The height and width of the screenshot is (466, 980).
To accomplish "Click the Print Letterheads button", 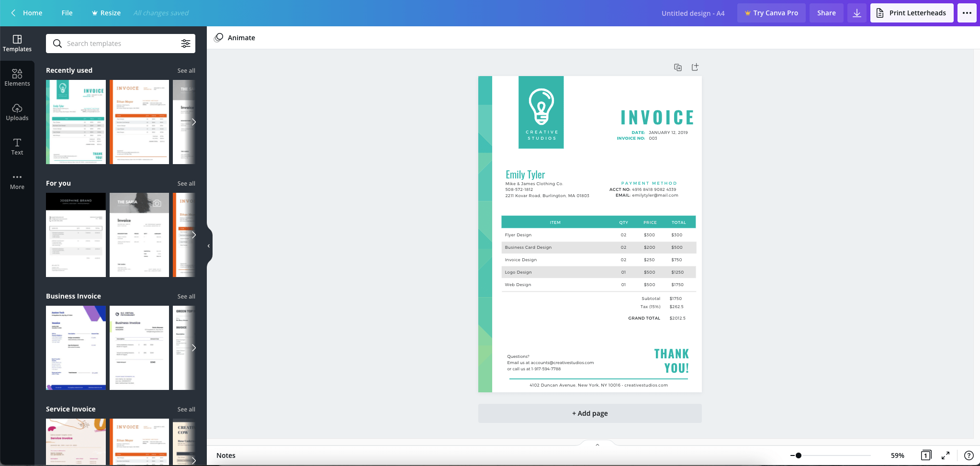I will click(911, 12).
